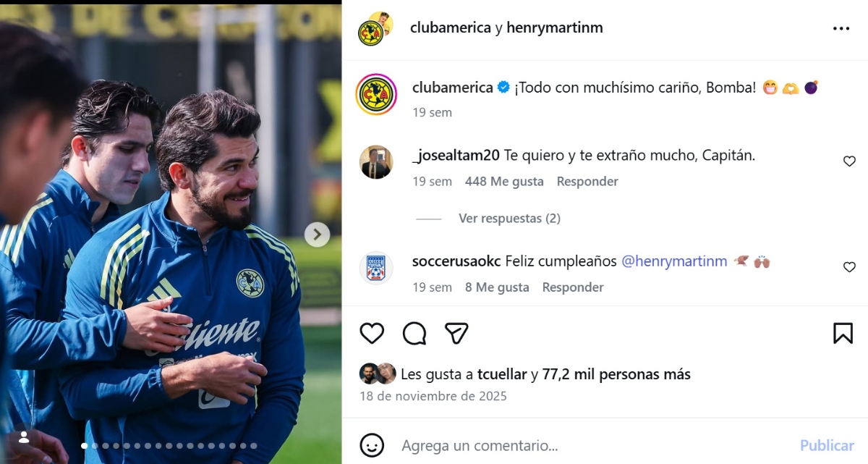Open the soccerusaokc avatar
This screenshot has height=464, width=868.
point(376,268)
